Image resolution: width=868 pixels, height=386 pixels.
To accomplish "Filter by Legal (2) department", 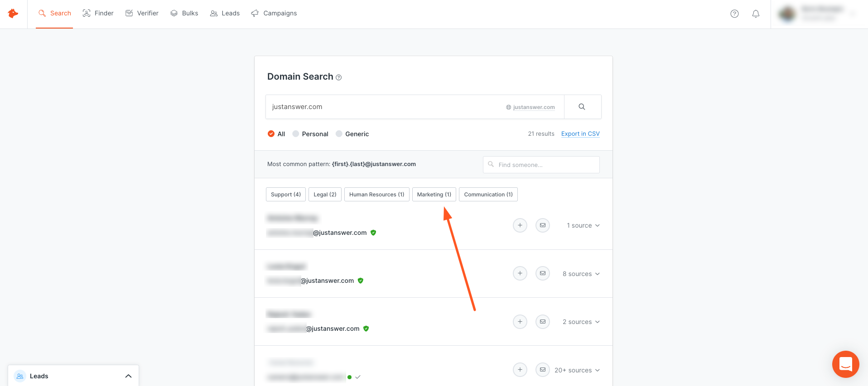I will [325, 195].
